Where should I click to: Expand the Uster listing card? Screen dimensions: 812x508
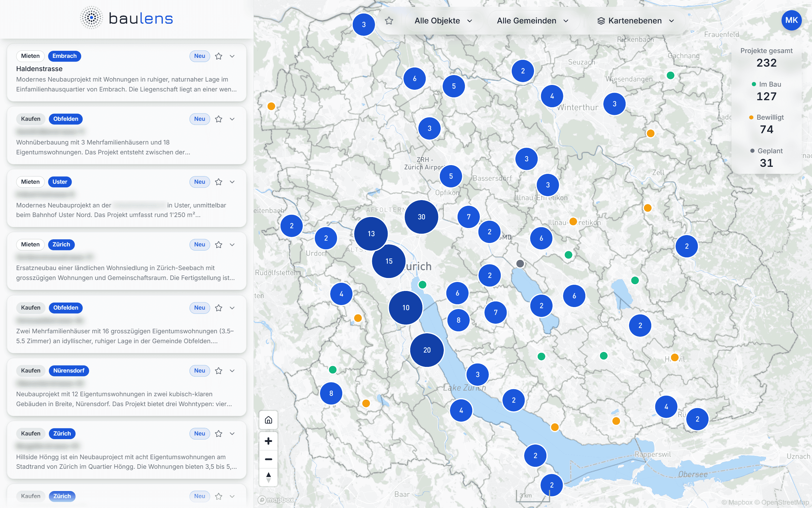(232, 182)
